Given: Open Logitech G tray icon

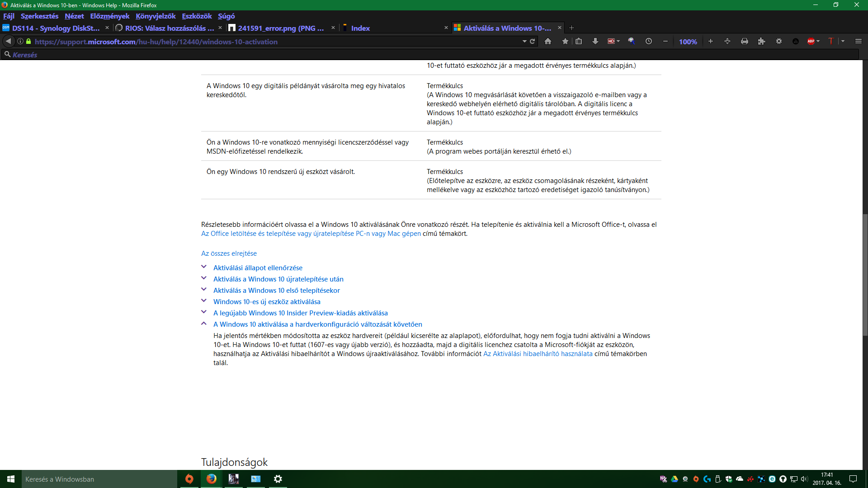Looking at the screenshot, I should click(x=707, y=479).
